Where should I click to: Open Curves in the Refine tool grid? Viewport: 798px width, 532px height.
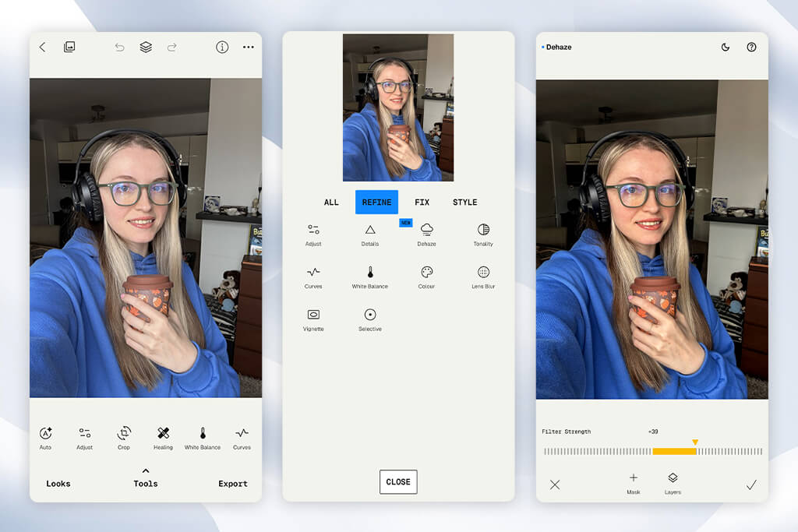pos(313,278)
